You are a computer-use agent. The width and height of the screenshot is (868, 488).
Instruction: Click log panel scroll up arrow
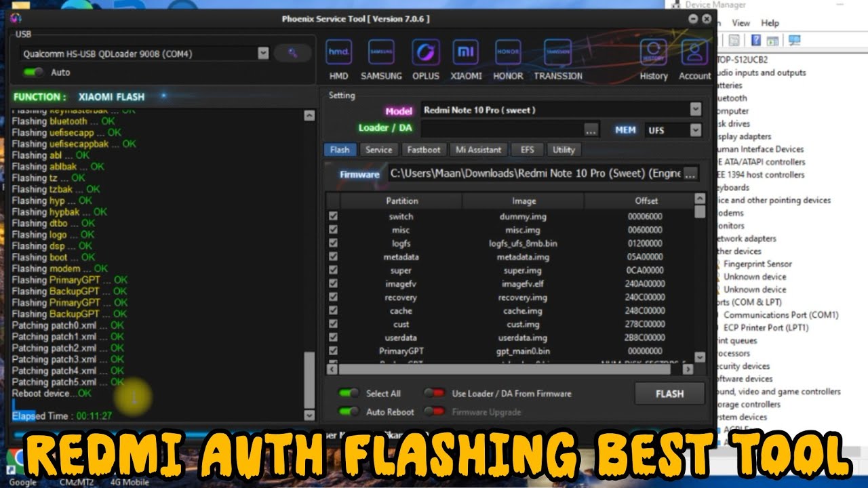[309, 116]
